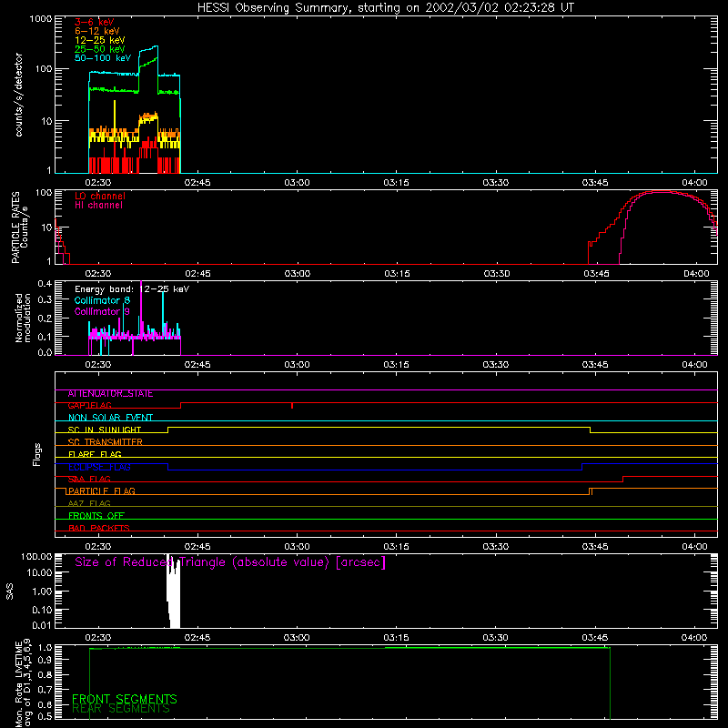
Task: Click the Mon. Rate LIVETIME axis label
Action: 23,683
